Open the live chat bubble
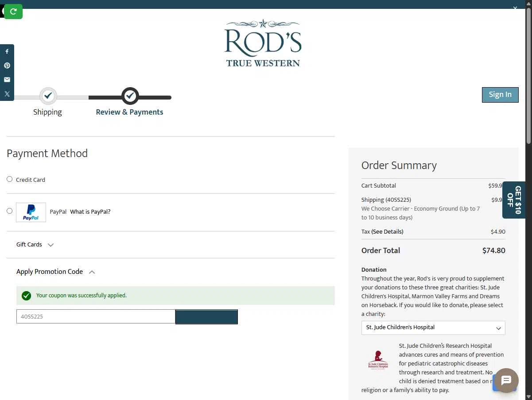The image size is (532, 400). 506,381
